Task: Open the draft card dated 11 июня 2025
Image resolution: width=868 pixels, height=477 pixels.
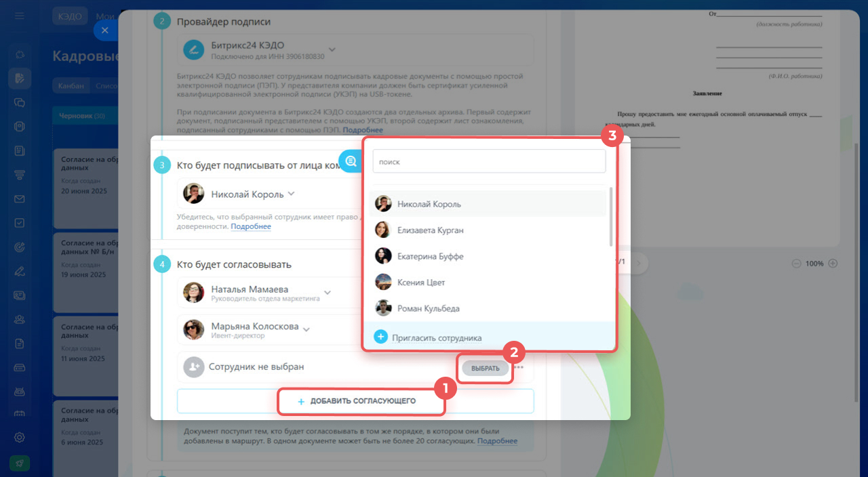Action: pos(85,356)
